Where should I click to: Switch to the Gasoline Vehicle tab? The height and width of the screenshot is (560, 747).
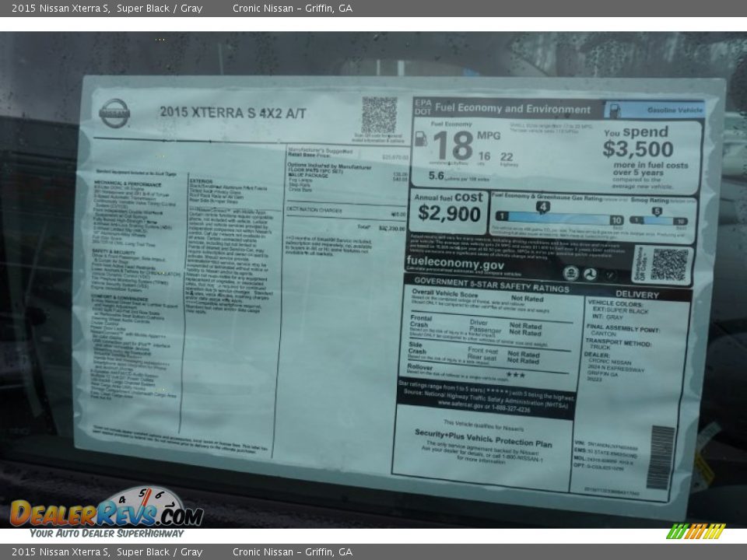pyautogui.click(x=674, y=110)
